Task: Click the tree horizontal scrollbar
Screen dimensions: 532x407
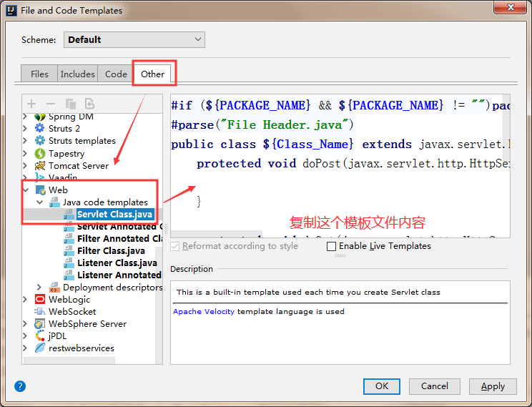Action: (x=69, y=361)
